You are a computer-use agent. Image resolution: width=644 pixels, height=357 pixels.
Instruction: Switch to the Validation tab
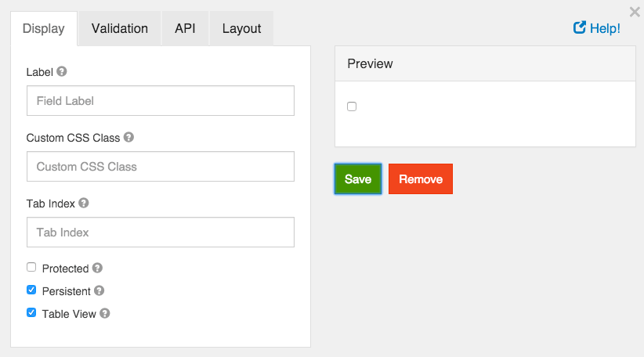pos(119,28)
